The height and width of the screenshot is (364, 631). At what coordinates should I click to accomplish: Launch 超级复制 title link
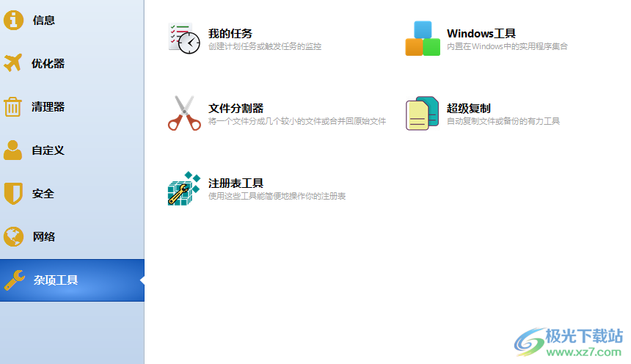(469, 109)
